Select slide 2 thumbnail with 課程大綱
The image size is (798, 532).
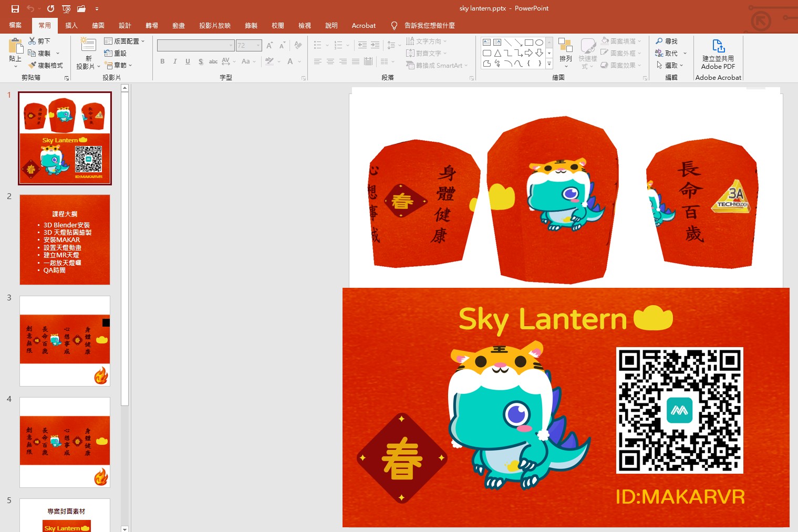65,239
